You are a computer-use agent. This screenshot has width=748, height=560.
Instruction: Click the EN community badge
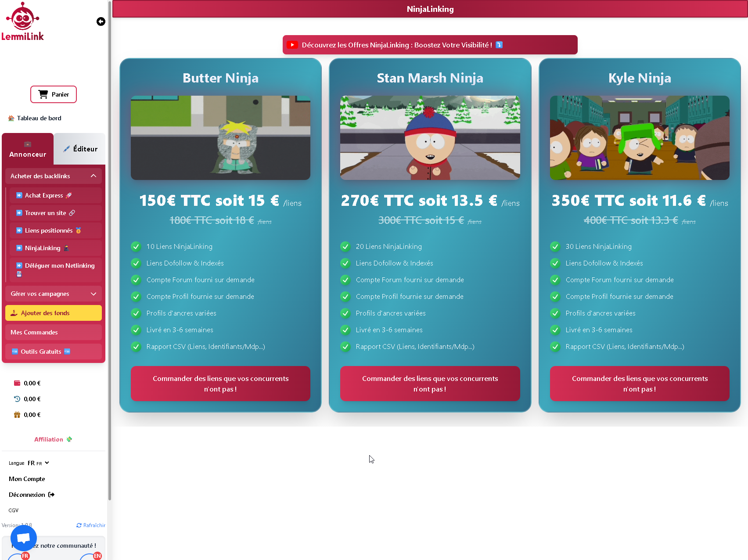(x=97, y=556)
